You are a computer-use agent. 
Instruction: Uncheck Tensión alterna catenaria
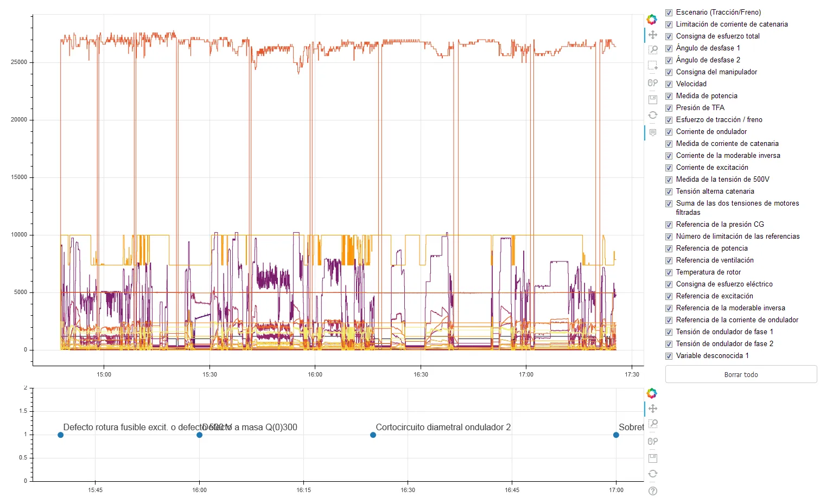pyautogui.click(x=669, y=192)
